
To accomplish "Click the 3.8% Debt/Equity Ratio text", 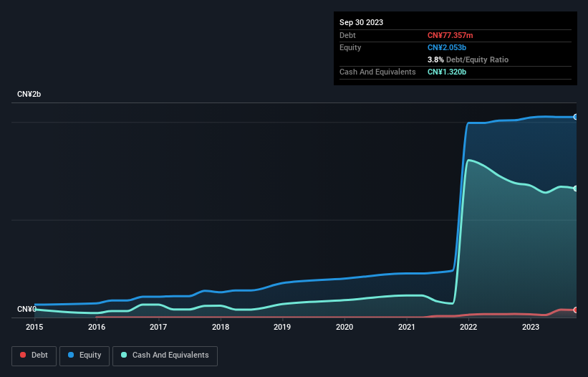I will 468,59.
